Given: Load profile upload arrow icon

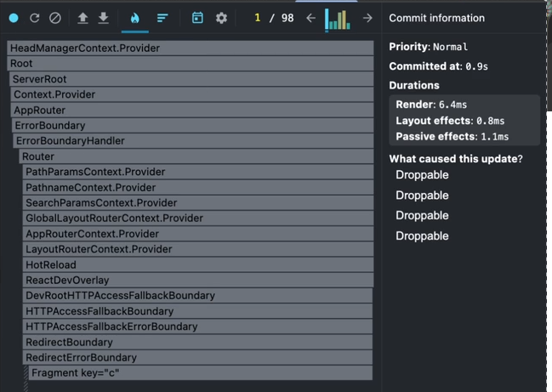Looking at the screenshot, I should coord(83,18).
